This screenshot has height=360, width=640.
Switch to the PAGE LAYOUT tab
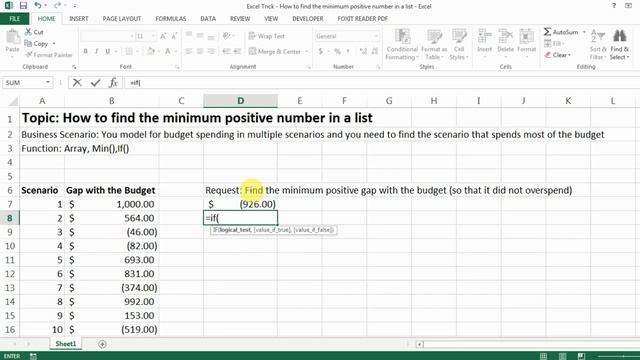tap(122, 19)
